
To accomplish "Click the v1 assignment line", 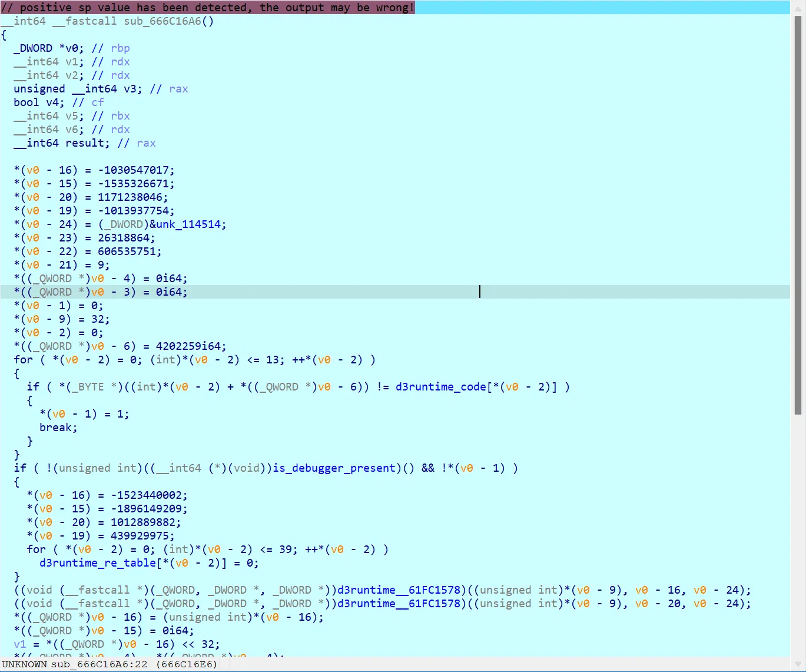I will click(x=117, y=644).
